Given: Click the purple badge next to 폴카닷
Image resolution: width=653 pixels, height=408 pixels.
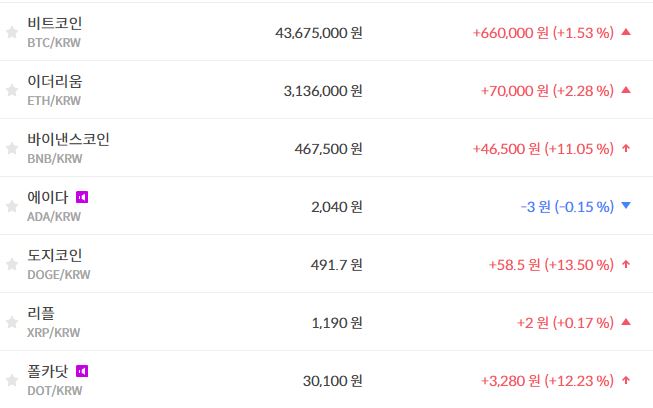Looking at the screenshot, I should pos(82,371).
